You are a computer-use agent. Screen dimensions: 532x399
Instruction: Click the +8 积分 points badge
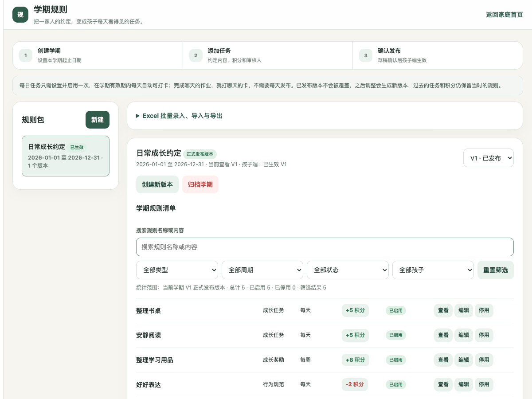(x=355, y=360)
